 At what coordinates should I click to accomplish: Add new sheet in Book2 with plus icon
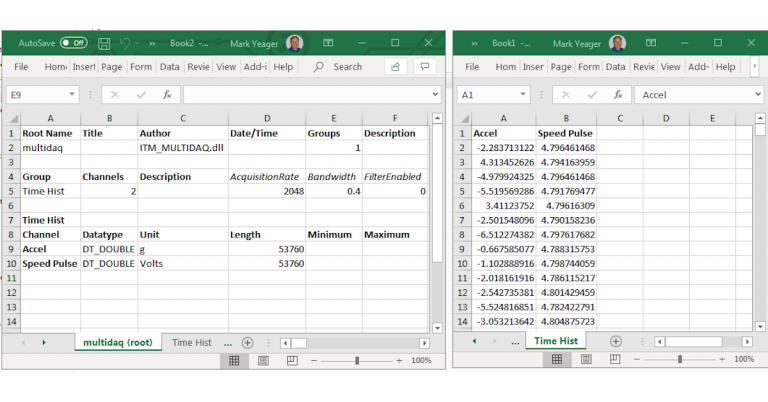click(x=247, y=343)
